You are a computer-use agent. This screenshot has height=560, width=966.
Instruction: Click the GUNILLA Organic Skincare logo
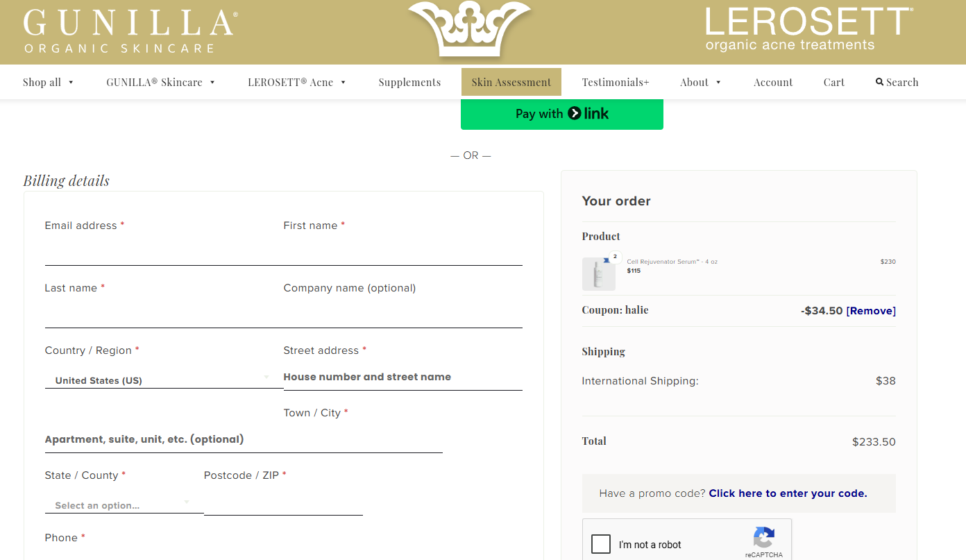(130, 31)
